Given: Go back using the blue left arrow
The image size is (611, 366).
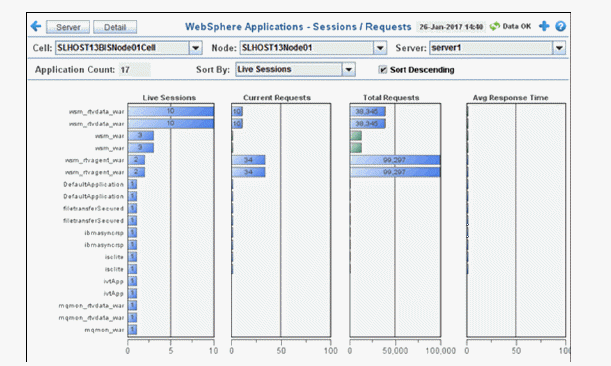Looking at the screenshot, I should click(36, 26).
